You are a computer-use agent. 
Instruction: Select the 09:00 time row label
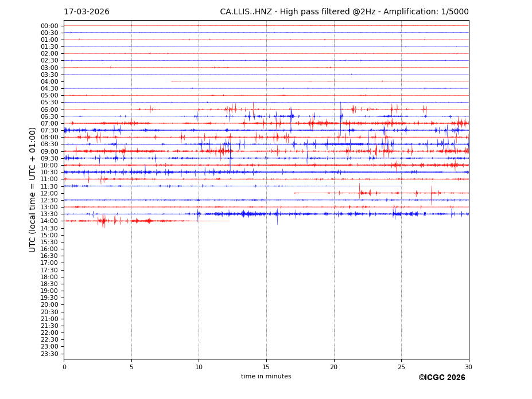point(49,151)
